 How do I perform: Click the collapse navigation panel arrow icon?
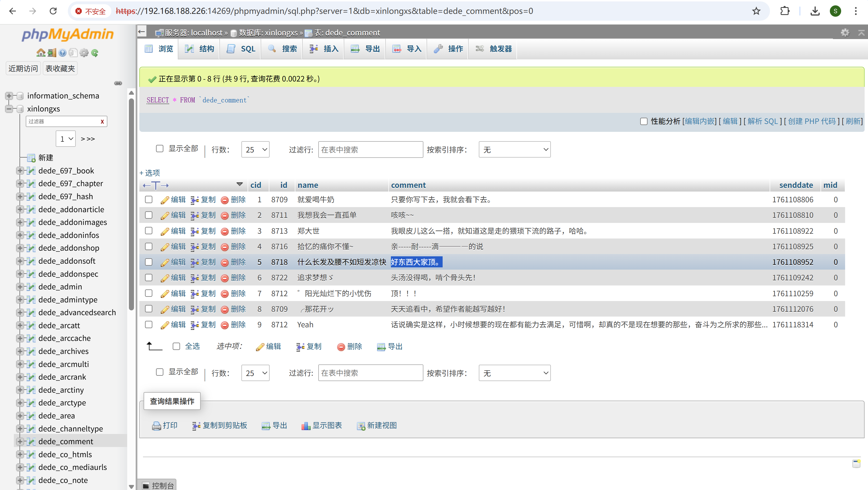coord(142,32)
